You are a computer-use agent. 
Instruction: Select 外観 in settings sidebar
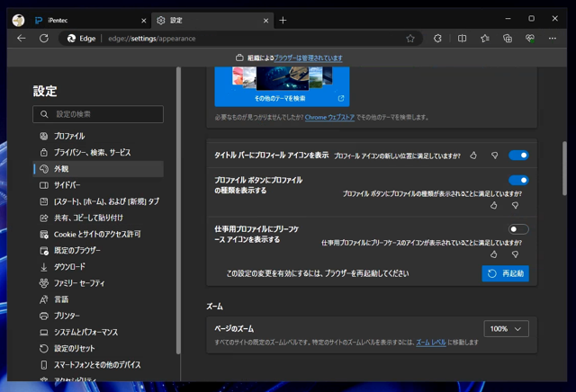tap(98, 169)
